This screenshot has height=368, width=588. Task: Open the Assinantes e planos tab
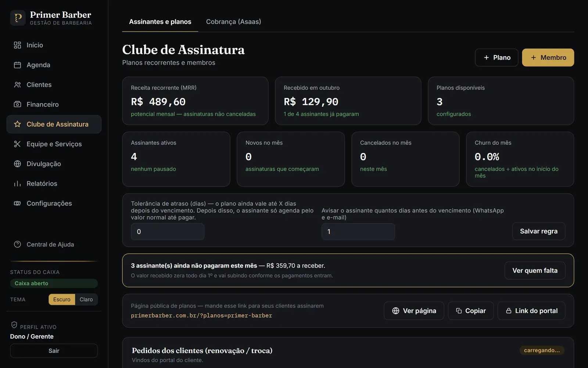click(160, 22)
